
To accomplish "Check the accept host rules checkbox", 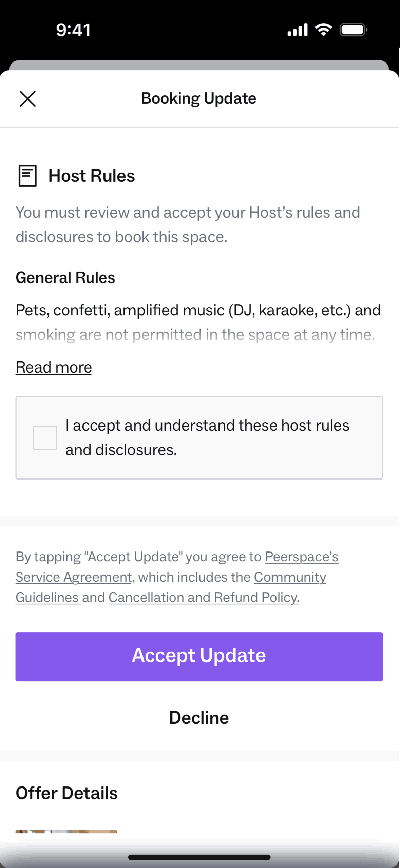I will 45,437.
